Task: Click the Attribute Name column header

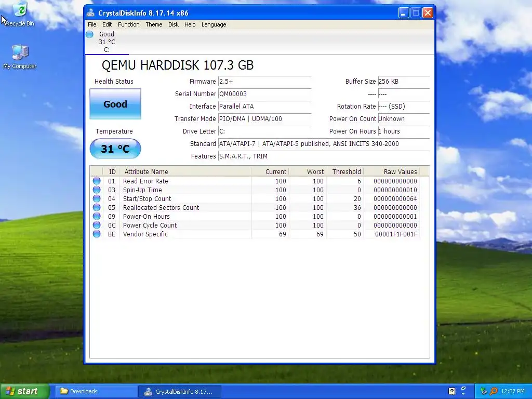Action: pos(185,171)
